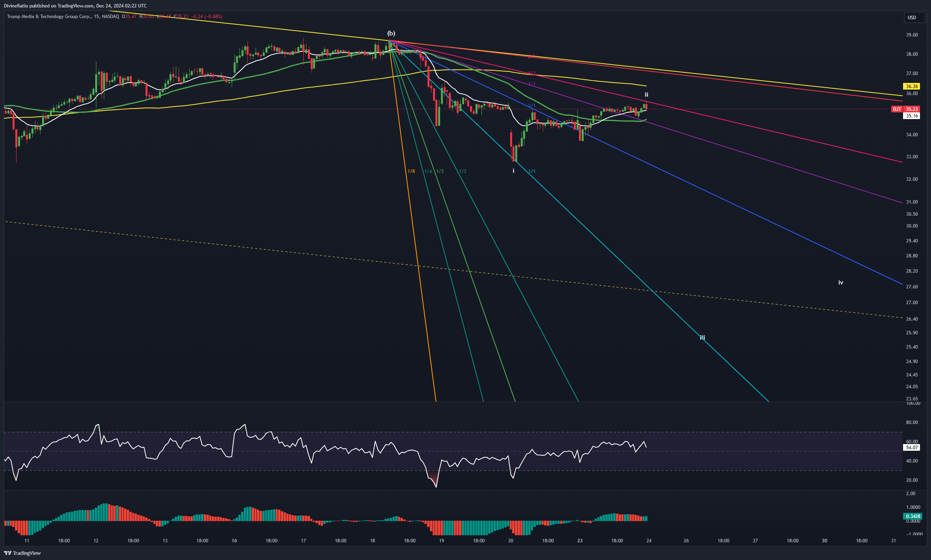Click the 1/3 Gann fan label

pos(440,171)
